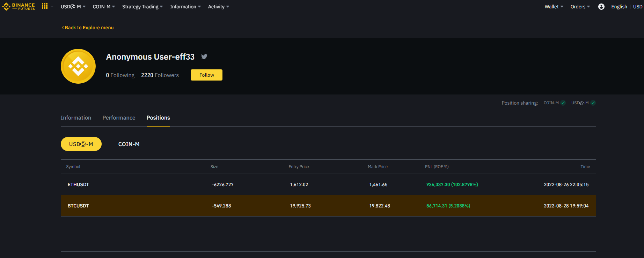Click the Anonymous User-eff33 name heading
Viewport: 644px width, 258px height.
click(x=150, y=57)
